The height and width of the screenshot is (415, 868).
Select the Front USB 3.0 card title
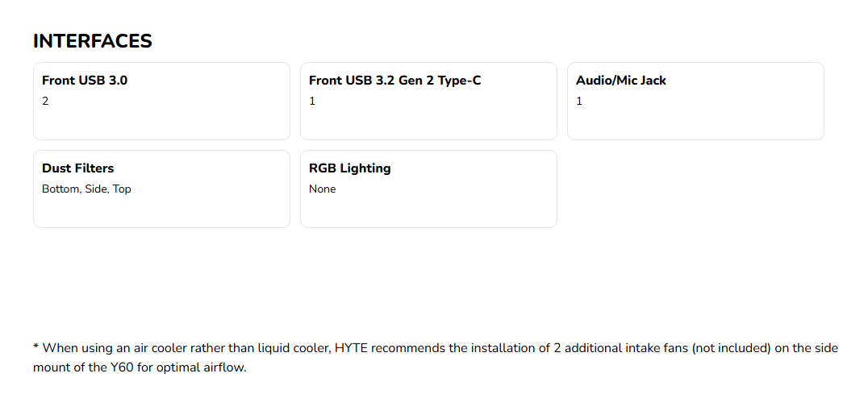tap(85, 81)
